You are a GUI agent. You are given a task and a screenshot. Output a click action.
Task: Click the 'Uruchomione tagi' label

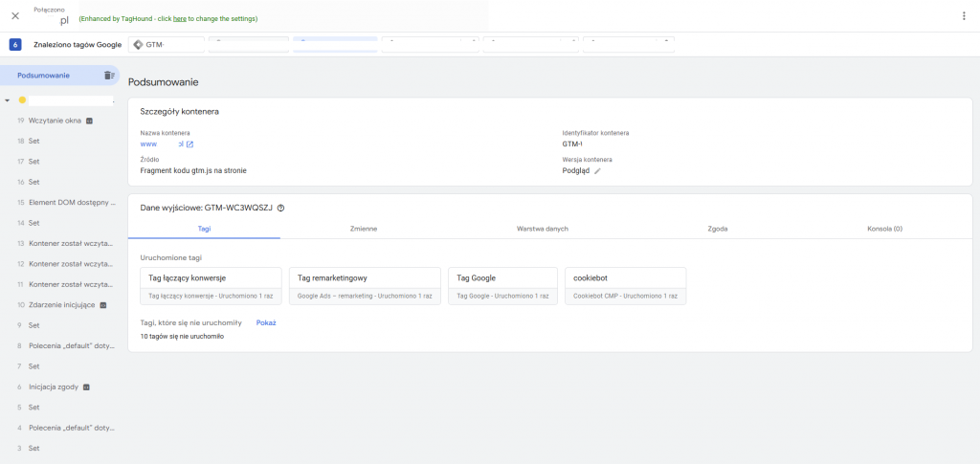click(x=170, y=257)
